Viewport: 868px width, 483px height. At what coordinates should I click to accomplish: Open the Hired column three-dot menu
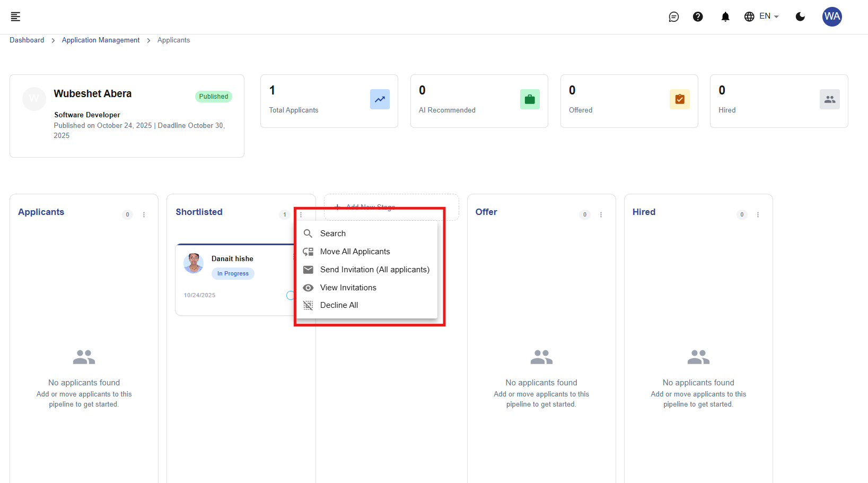pyautogui.click(x=758, y=215)
